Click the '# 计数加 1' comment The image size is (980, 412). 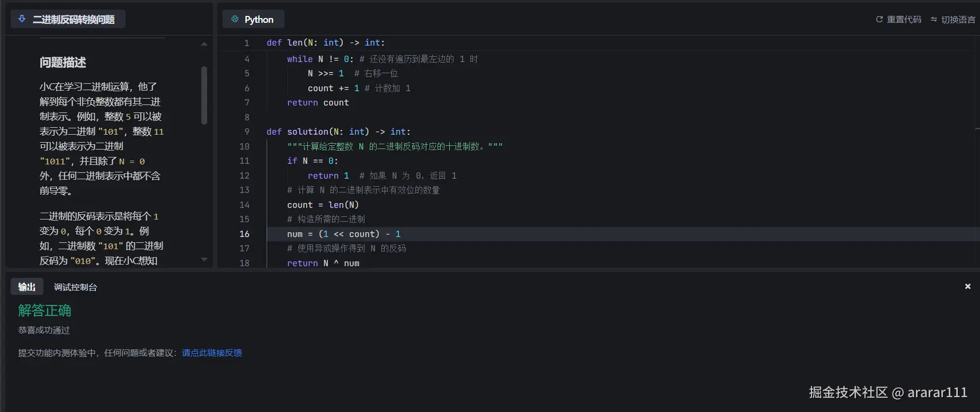tap(387, 88)
